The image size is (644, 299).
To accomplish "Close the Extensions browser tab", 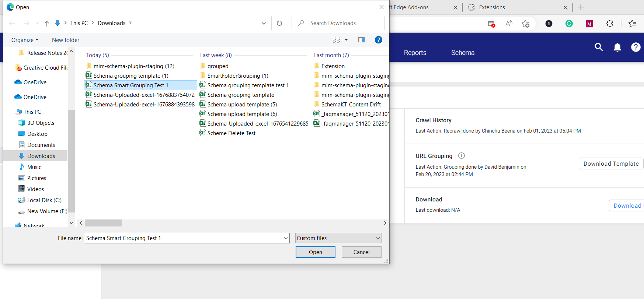I will (x=565, y=7).
